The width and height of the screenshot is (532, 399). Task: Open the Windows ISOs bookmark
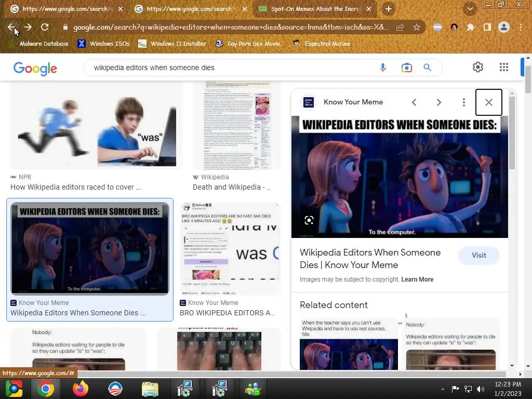click(x=104, y=44)
